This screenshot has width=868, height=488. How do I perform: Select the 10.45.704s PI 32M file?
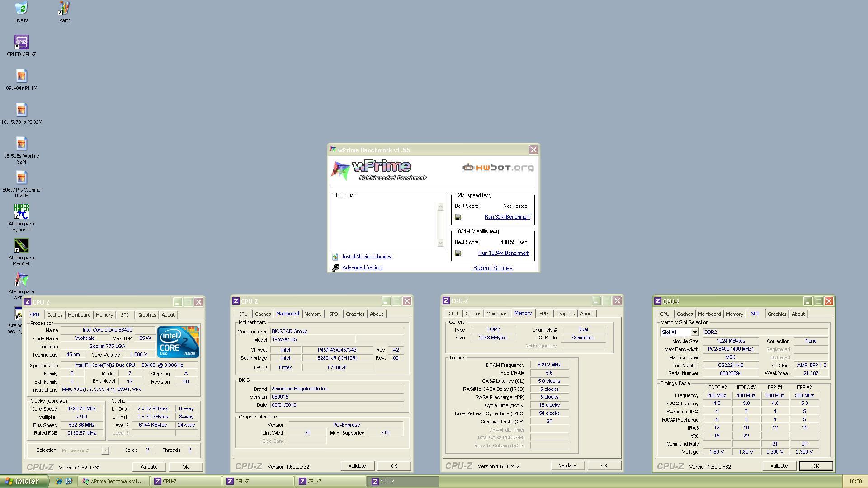pyautogui.click(x=21, y=110)
